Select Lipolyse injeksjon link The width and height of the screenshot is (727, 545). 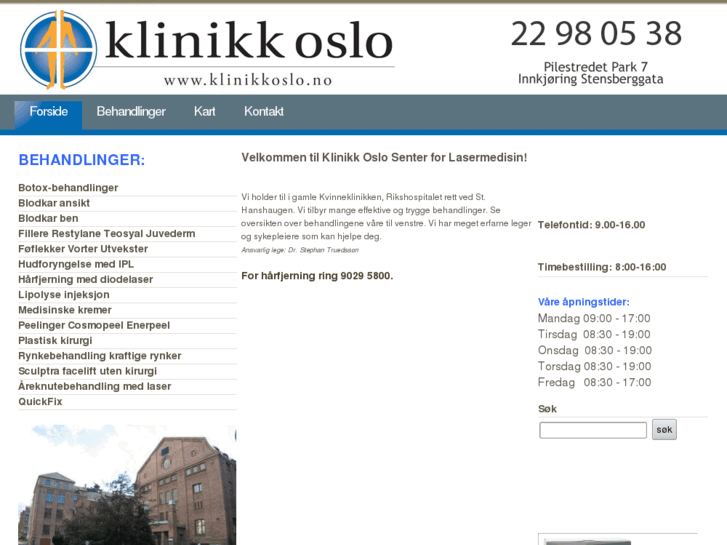(x=64, y=295)
